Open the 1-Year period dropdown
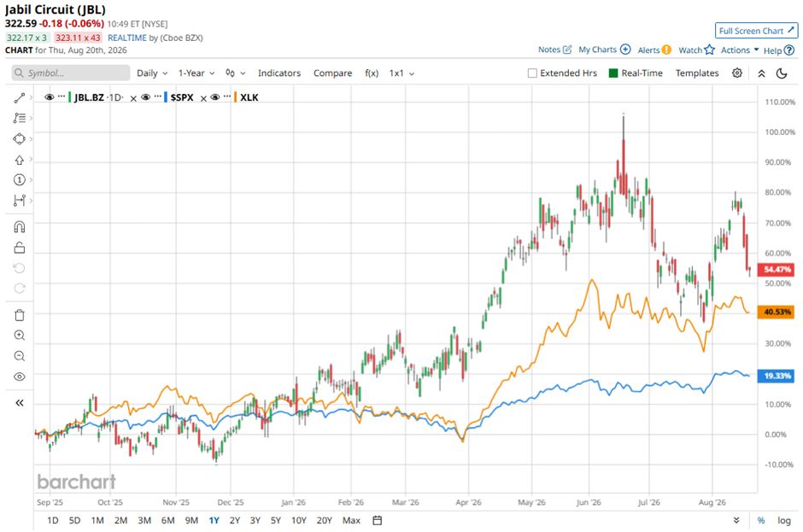 click(x=196, y=73)
